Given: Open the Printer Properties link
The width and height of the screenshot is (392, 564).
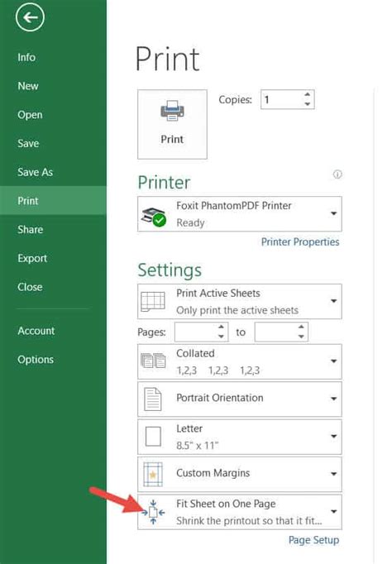Looking at the screenshot, I should click(x=300, y=242).
